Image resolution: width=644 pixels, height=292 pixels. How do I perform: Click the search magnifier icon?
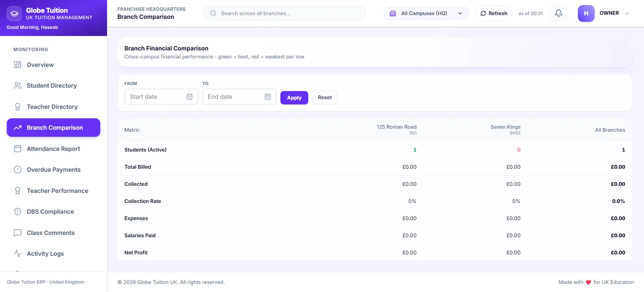[213, 13]
